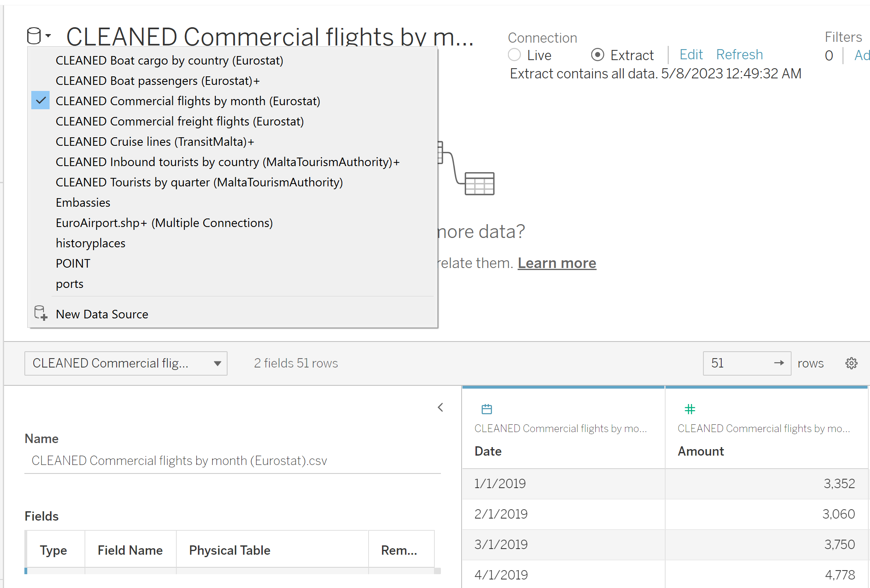Click the rows arrow to apply count

(x=779, y=363)
